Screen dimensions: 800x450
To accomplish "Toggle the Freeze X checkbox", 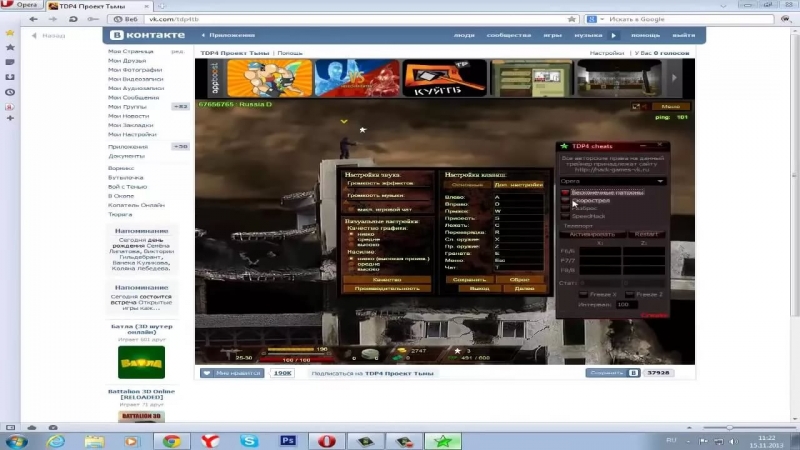I will pos(583,295).
